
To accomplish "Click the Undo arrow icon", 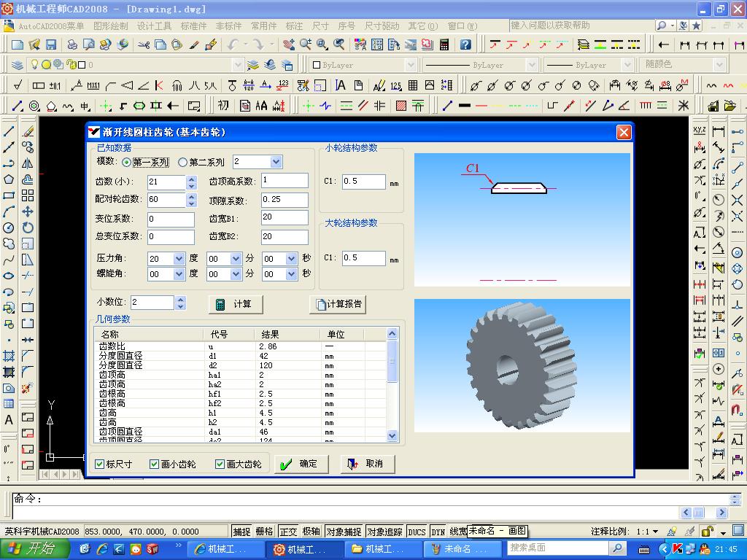I will (233, 44).
